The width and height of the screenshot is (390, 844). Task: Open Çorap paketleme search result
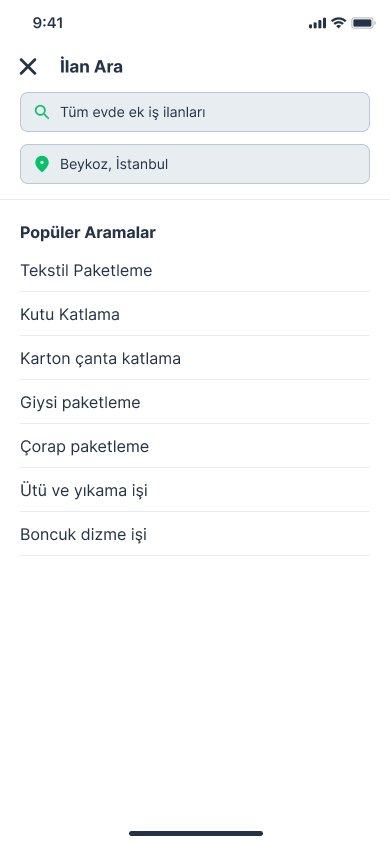point(195,447)
